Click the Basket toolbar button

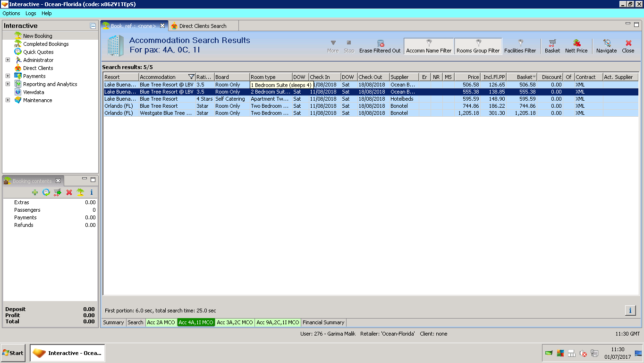click(x=552, y=46)
